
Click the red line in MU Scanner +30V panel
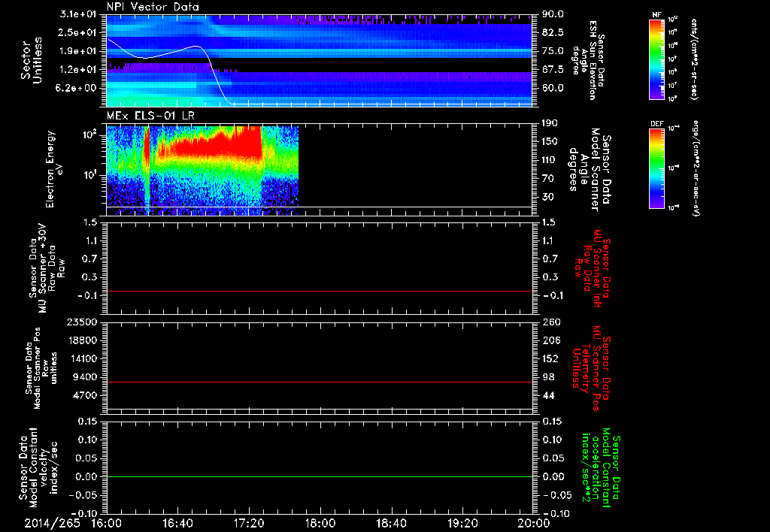[x=319, y=291]
